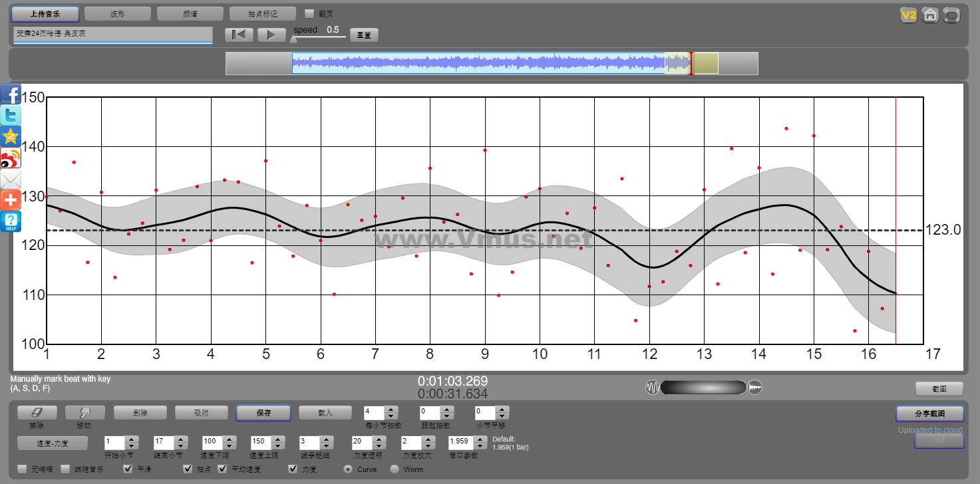Uncheck the 平滑 smoothing checkbox
The image size is (980, 484).
coord(128,469)
